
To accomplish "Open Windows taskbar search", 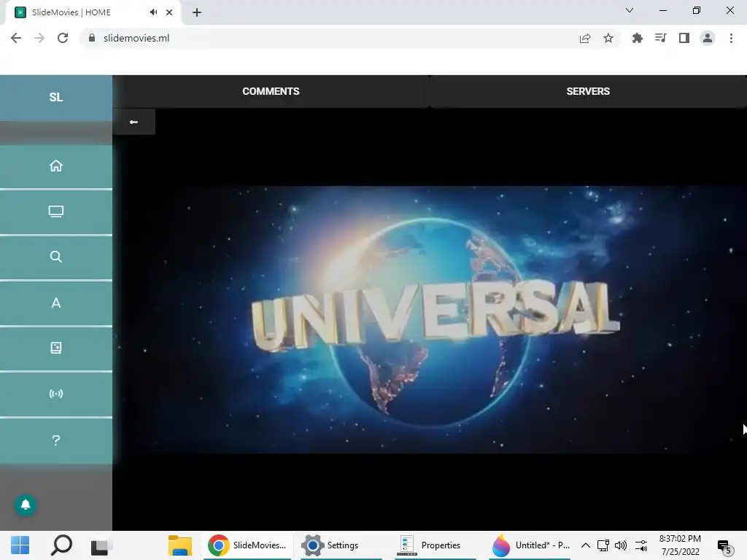I will point(61,545).
